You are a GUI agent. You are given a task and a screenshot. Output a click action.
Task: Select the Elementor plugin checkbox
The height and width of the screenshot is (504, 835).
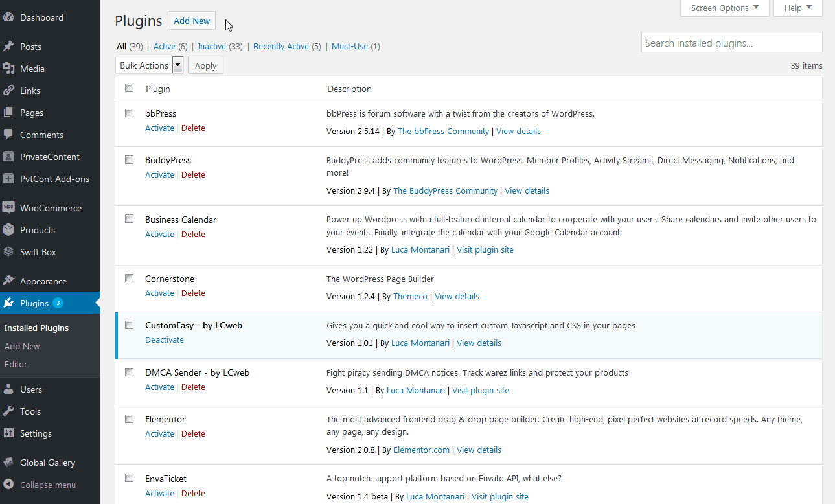tap(130, 418)
